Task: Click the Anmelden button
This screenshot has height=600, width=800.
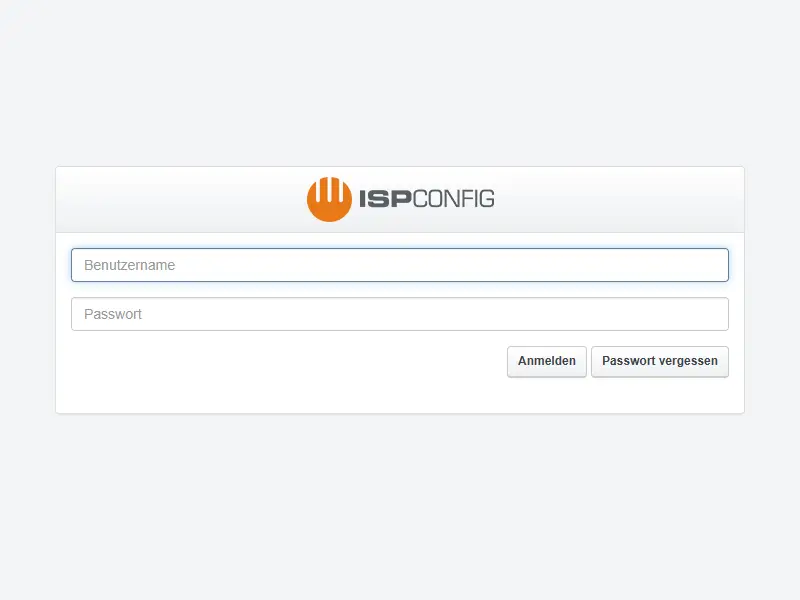Action: point(546,361)
